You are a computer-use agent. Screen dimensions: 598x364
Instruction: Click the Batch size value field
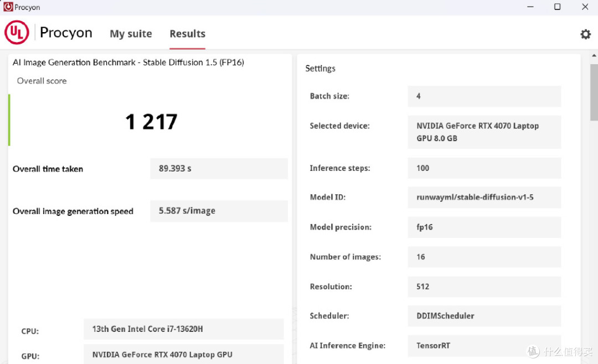[484, 96]
